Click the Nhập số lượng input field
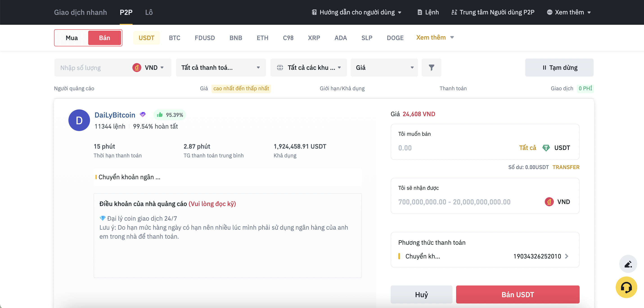The width and height of the screenshot is (644, 308). 90,67
